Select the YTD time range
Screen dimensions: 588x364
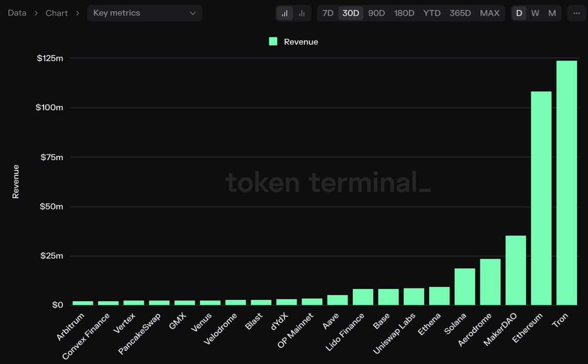[x=432, y=13]
